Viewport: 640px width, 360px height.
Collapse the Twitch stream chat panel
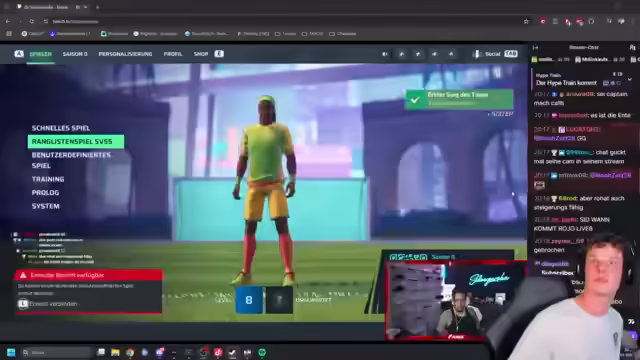pos(536,47)
